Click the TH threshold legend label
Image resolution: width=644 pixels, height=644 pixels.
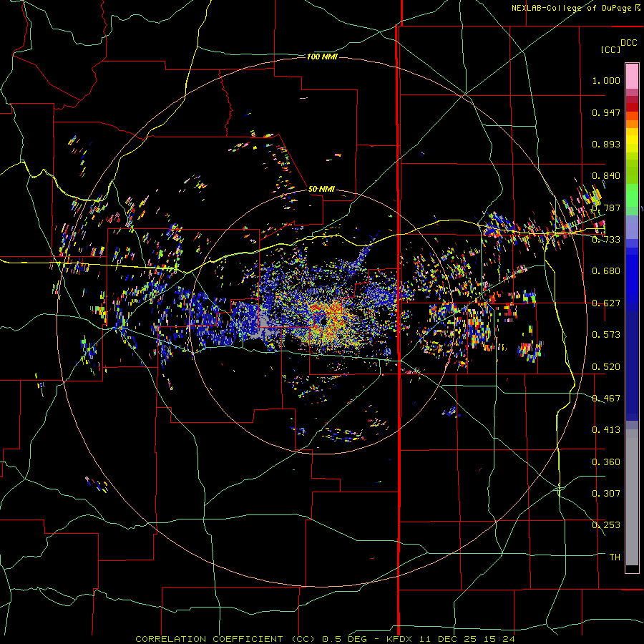[x=615, y=557]
